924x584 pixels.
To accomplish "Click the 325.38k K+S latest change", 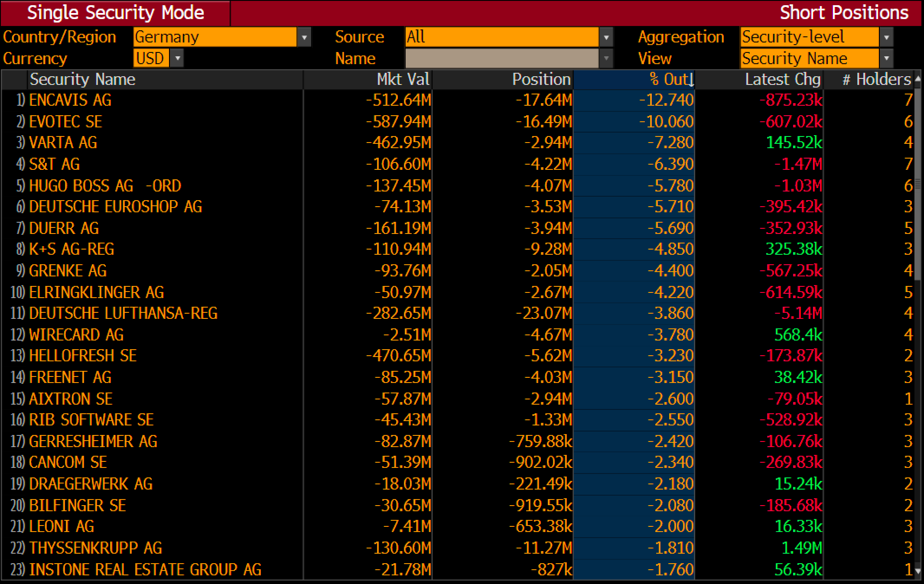I will (x=794, y=249).
